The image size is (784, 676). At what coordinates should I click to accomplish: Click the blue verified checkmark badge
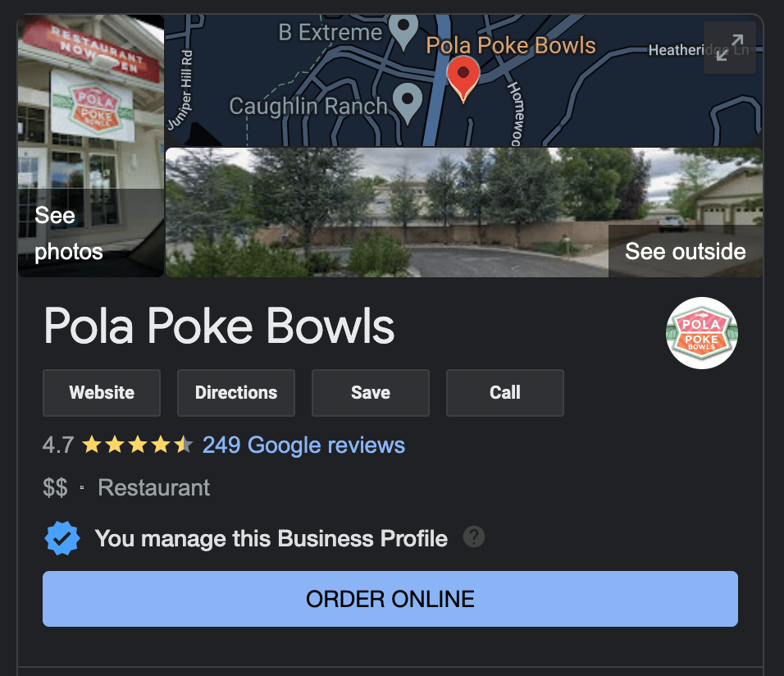click(62, 538)
